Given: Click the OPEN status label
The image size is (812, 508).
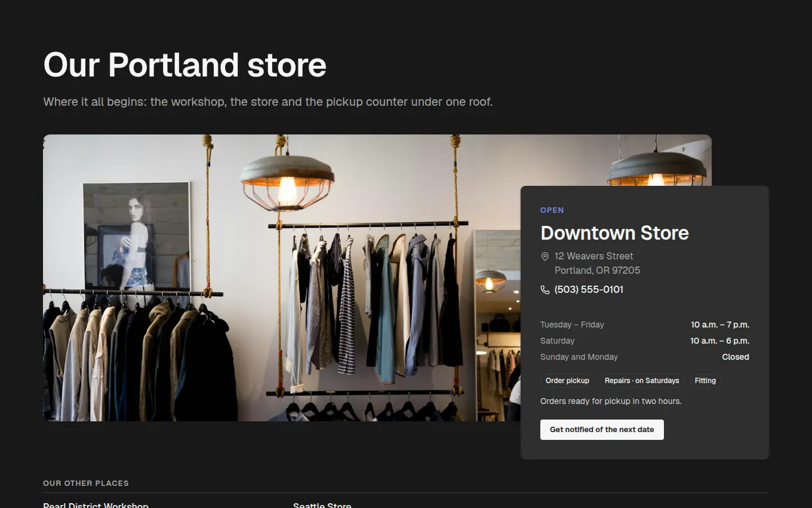Looking at the screenshot, I should click(552, 210).
